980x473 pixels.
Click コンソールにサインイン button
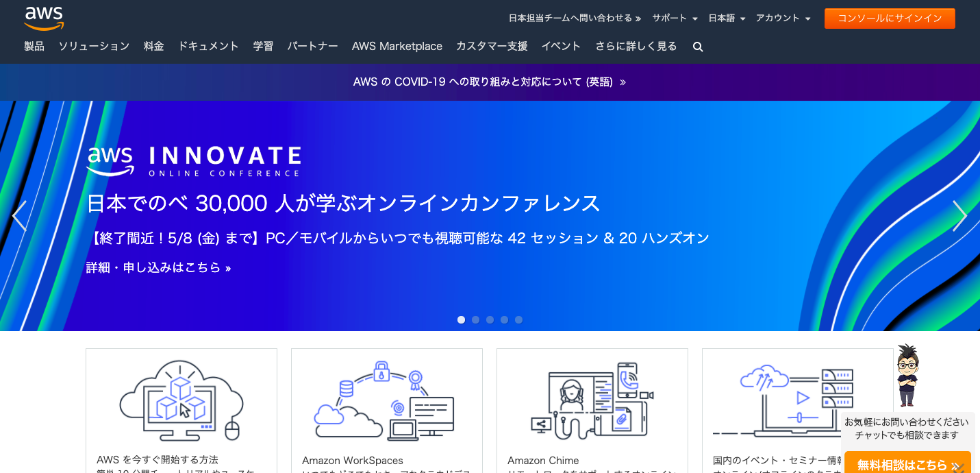[890, 19]
